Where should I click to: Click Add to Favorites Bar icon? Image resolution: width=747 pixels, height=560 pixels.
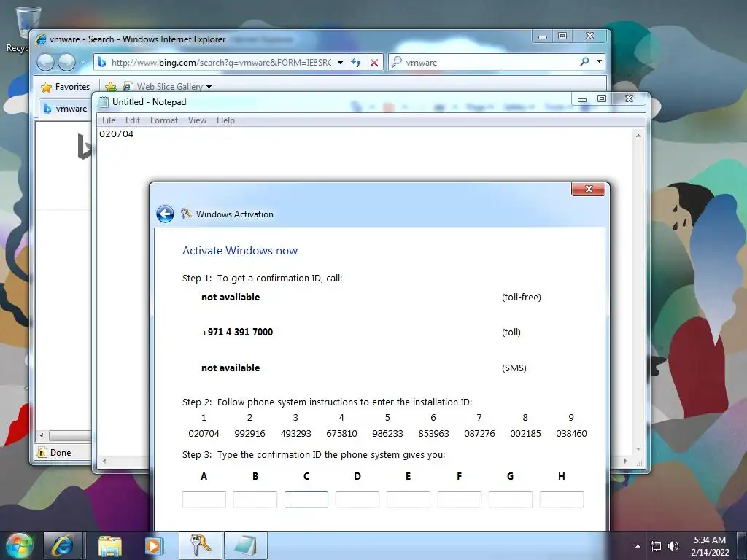tap(111, 87)
